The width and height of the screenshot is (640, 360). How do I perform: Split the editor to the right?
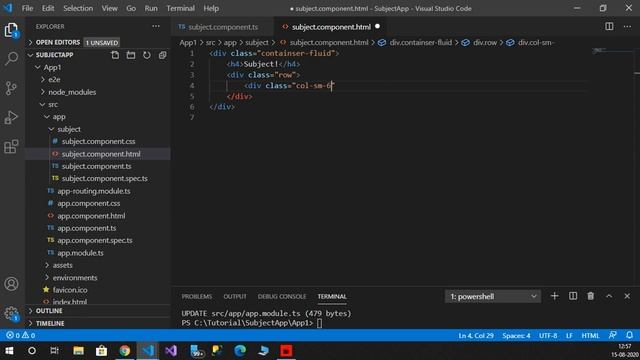coord(609,27)
